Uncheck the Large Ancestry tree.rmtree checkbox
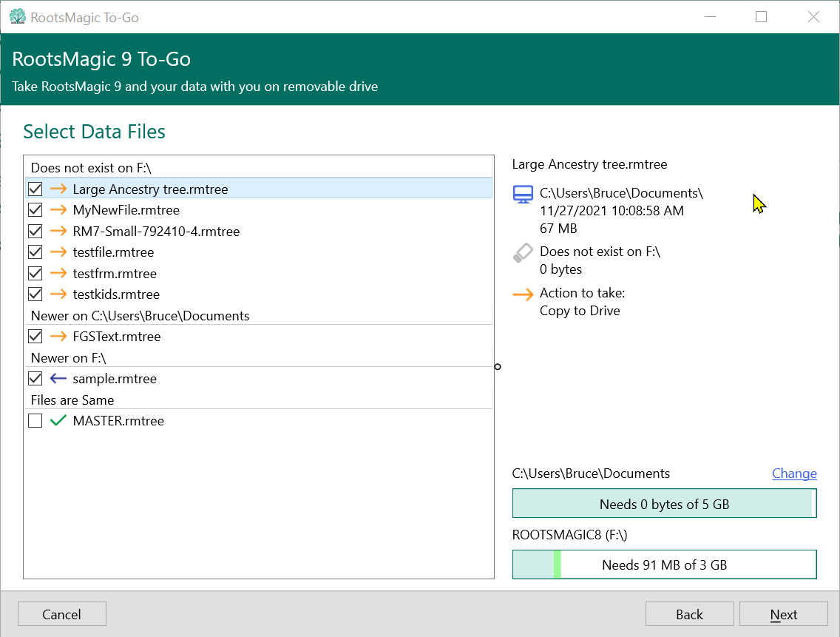Image resolution: width=840 pixels, height=637 pixels. pyautogui.click(x=35, y=189)
